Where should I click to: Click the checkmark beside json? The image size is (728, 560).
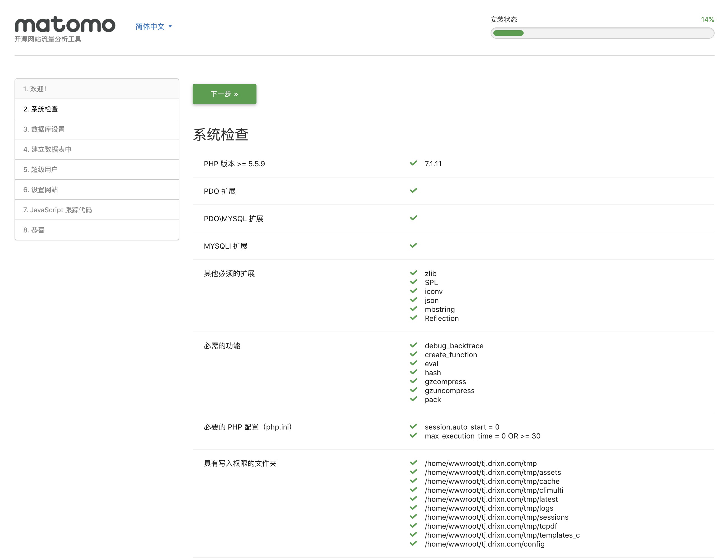(413, 300)
